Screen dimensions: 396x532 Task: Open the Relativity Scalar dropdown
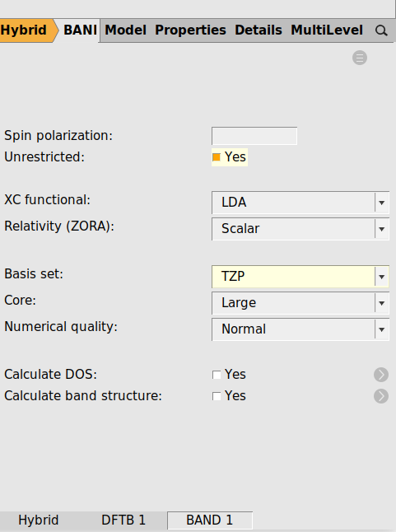[300, 229]
